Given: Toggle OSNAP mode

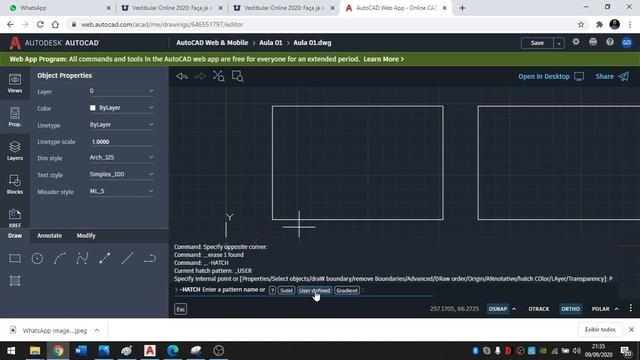Looking at the screenshot, I should [498, 309].
